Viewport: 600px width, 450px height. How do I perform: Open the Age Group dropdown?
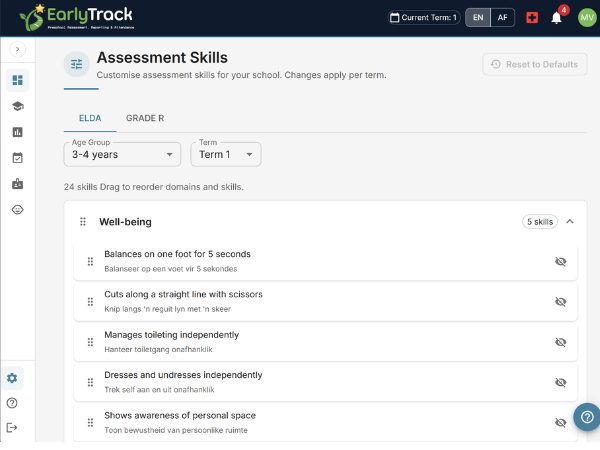122,155
